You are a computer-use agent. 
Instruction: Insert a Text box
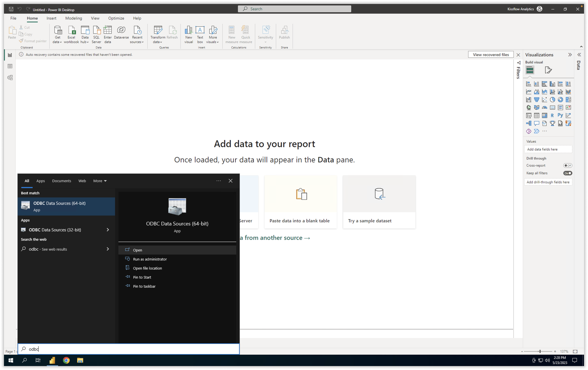pyautogui.click(x=200, y=35)
